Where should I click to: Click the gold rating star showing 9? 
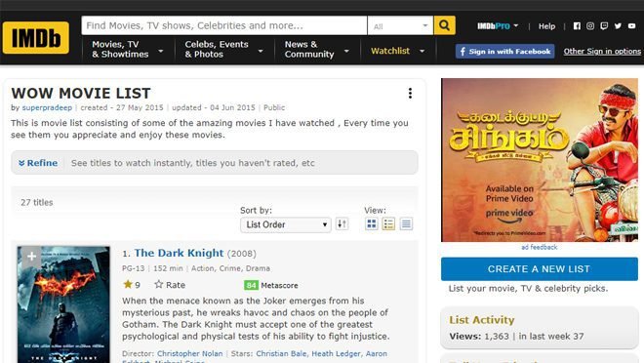click(128, 284)
